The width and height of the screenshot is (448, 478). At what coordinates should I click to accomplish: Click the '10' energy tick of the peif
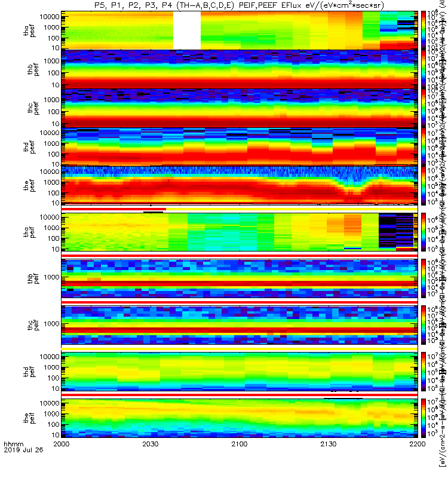click(x=55, y=435)
